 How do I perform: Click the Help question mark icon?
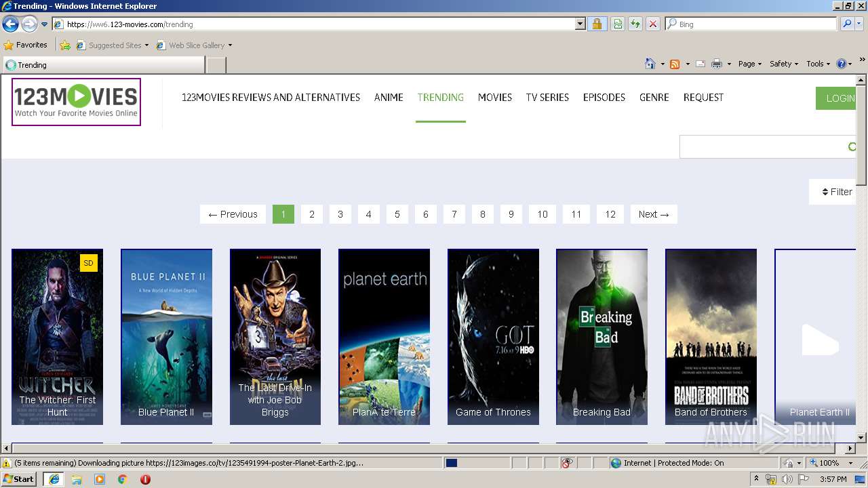pyautogui.click(x=842, y=64)
